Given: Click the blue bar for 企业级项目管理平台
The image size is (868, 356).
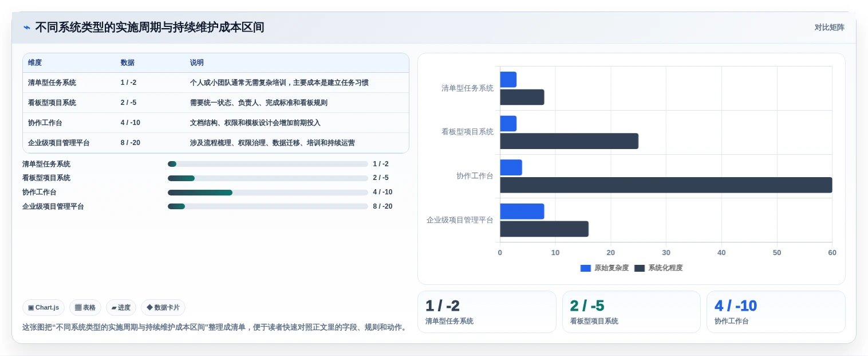Looking at the screenshot, I should click(x=522, y=212).
